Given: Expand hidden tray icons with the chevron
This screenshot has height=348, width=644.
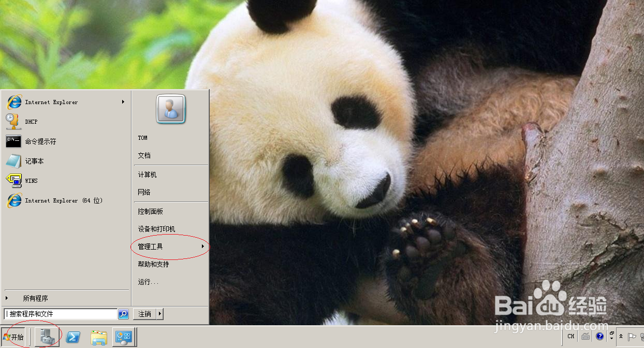Looking at the screenshot, I should (x=622, y=336).
